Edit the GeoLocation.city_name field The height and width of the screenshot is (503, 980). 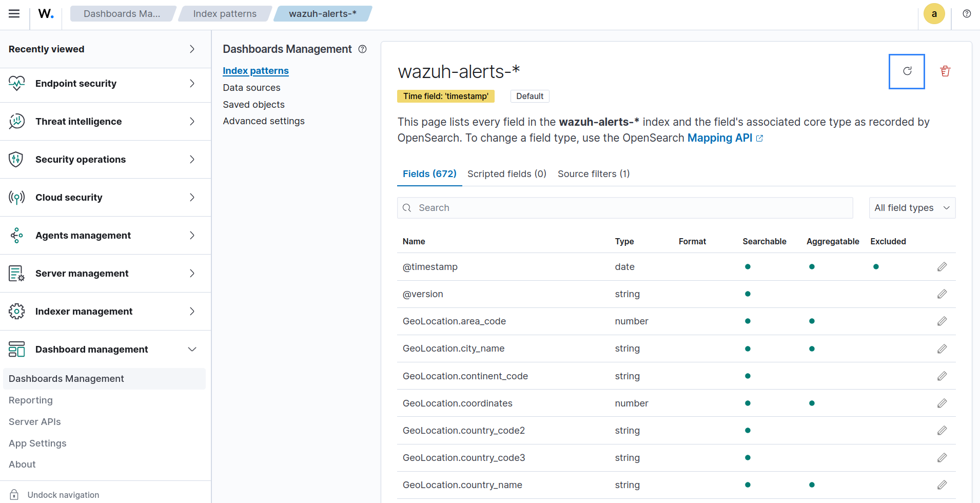[x=942, y=349]
